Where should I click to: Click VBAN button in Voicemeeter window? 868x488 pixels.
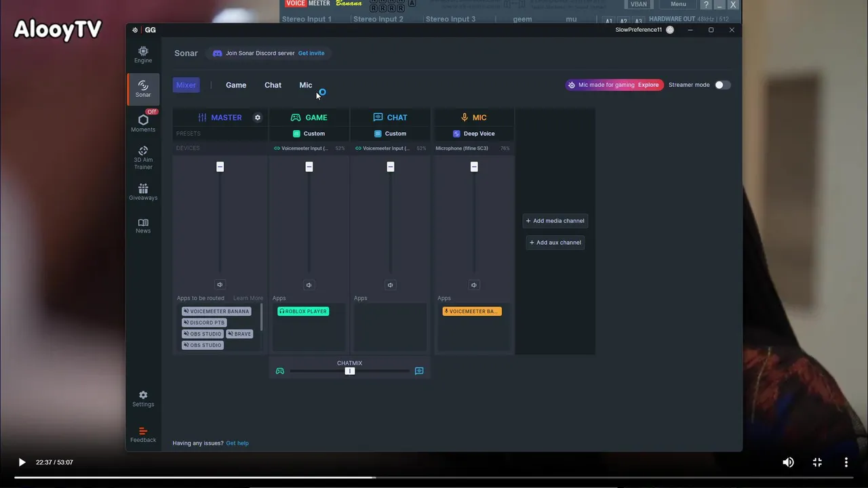tap(639, 4)
